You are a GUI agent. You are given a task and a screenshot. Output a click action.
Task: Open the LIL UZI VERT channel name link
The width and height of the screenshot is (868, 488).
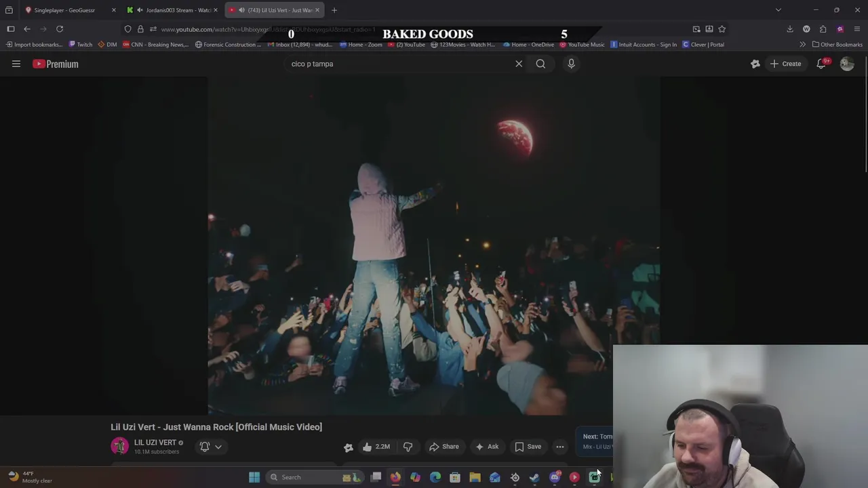pyautogui.click(x=155, y=443)
